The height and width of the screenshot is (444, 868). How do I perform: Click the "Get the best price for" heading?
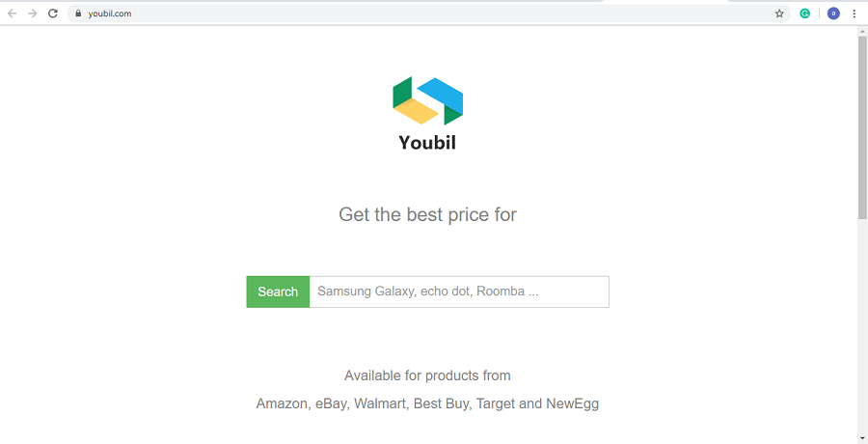tap(427, 214)
